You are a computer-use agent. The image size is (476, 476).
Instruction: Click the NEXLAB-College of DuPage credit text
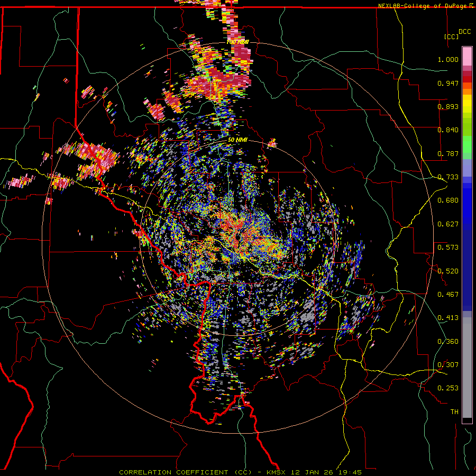pos(422,6)
